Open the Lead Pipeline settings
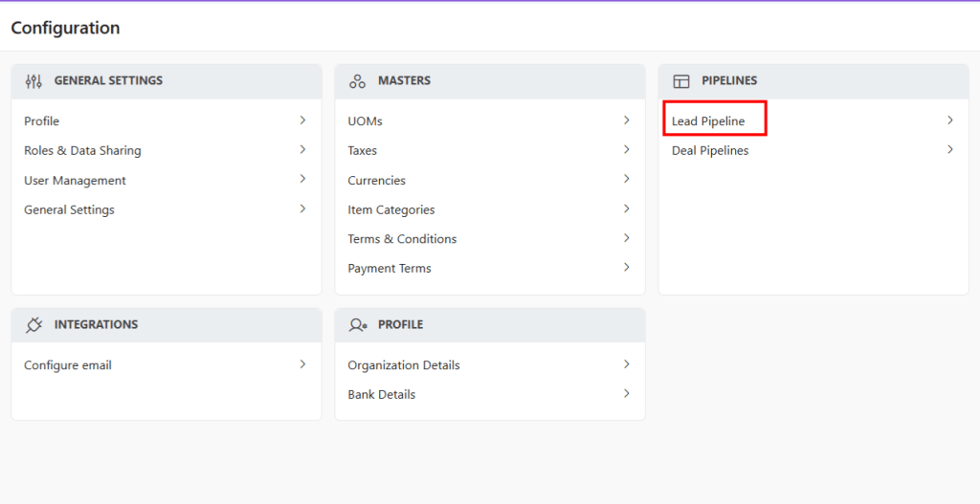This screenshot has height=504, width=980. (x=708, y=121)
